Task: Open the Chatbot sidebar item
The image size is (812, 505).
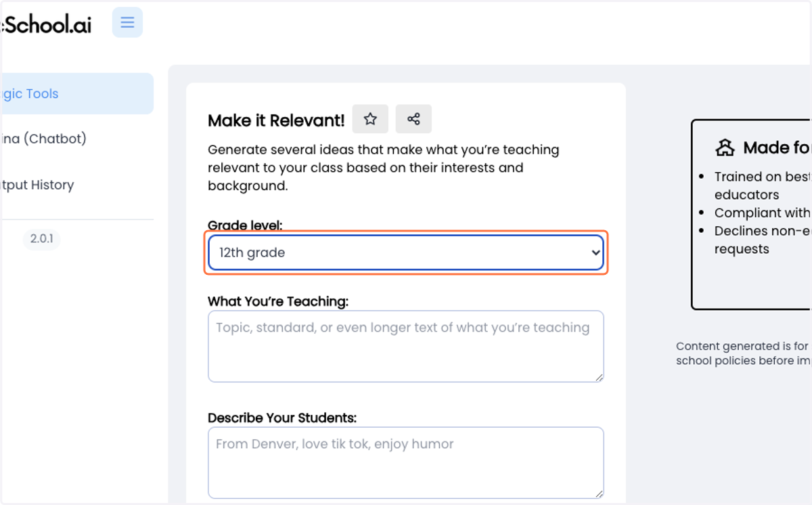Action: coord(43,139)
